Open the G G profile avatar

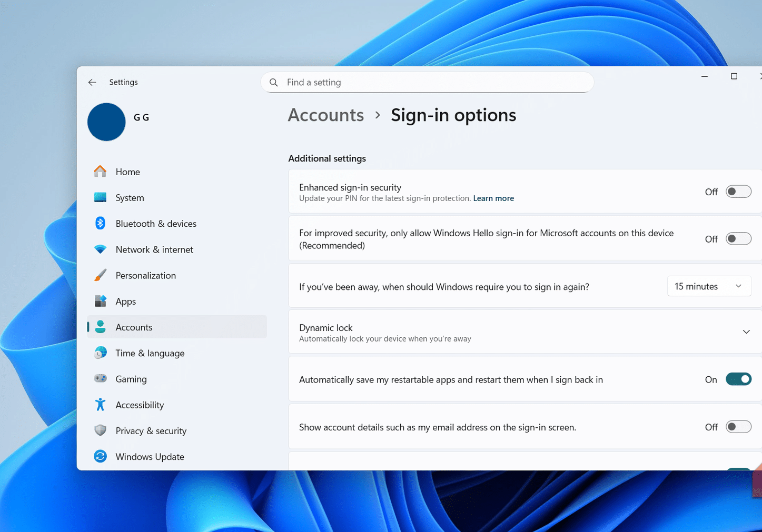pos(106,122)
